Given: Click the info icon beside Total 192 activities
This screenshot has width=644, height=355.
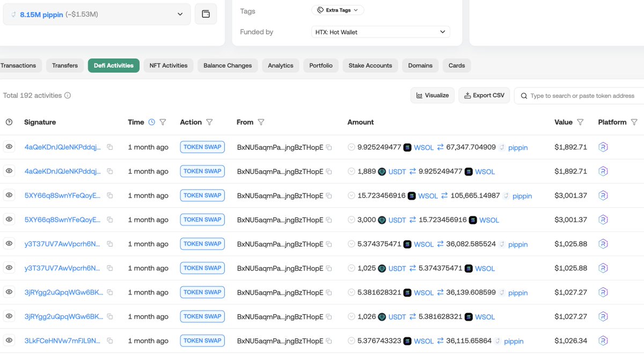Looking at the screenshot, I should 68,96.
